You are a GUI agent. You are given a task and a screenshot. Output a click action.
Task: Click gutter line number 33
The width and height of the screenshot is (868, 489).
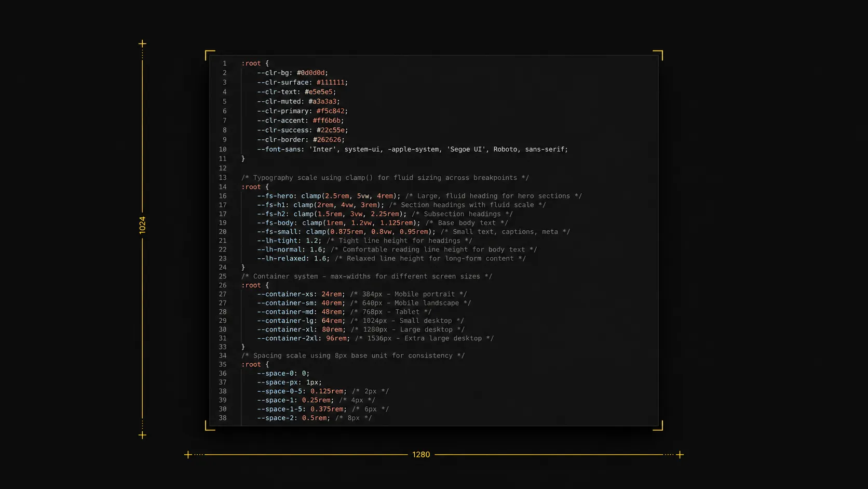(x=222, y=347)
